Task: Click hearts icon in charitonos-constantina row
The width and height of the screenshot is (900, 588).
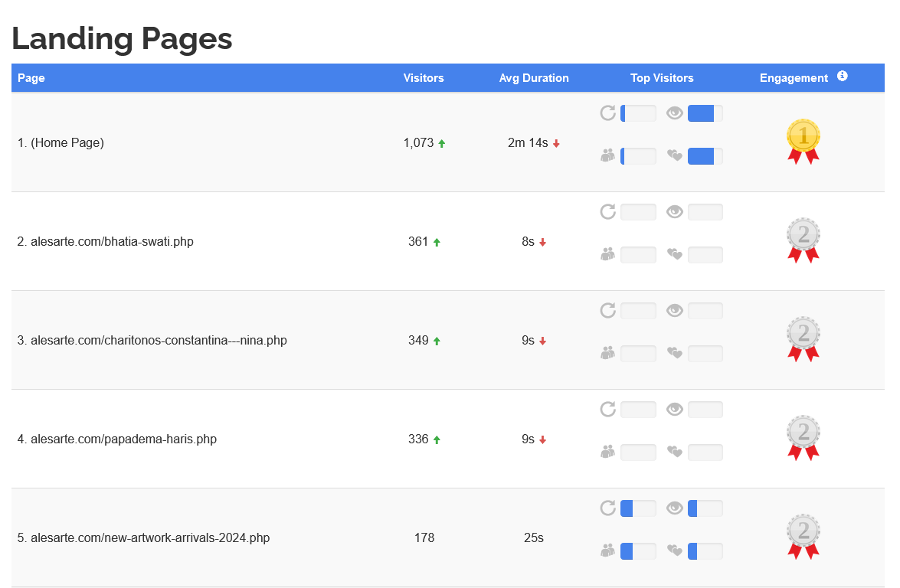Action: pos(675,353)
